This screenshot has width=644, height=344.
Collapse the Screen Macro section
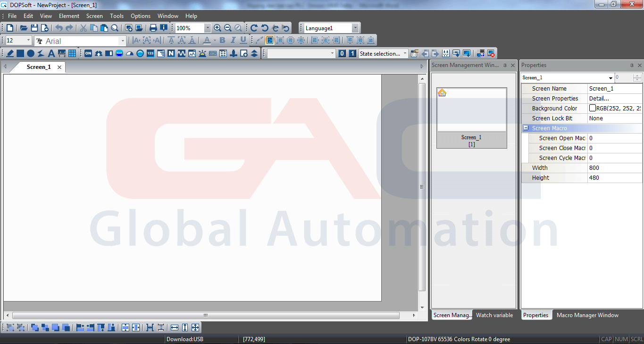coord(526,128)
